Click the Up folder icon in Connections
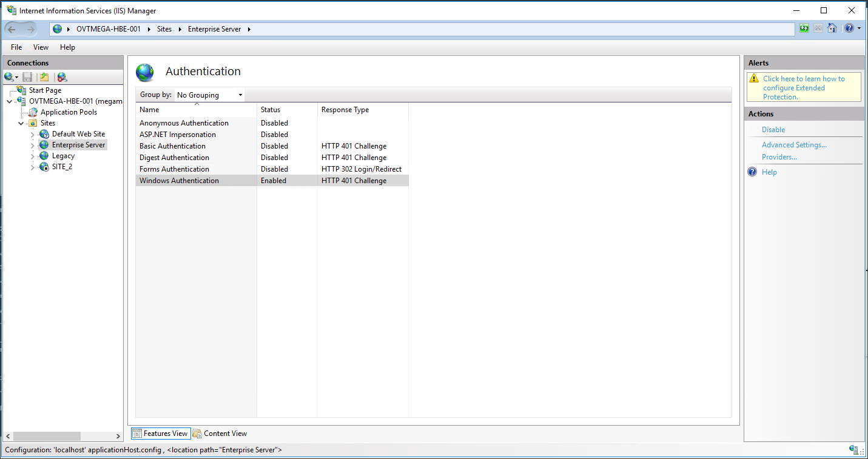This screenshot has width=868, height=459. click(x=44, y=77)
